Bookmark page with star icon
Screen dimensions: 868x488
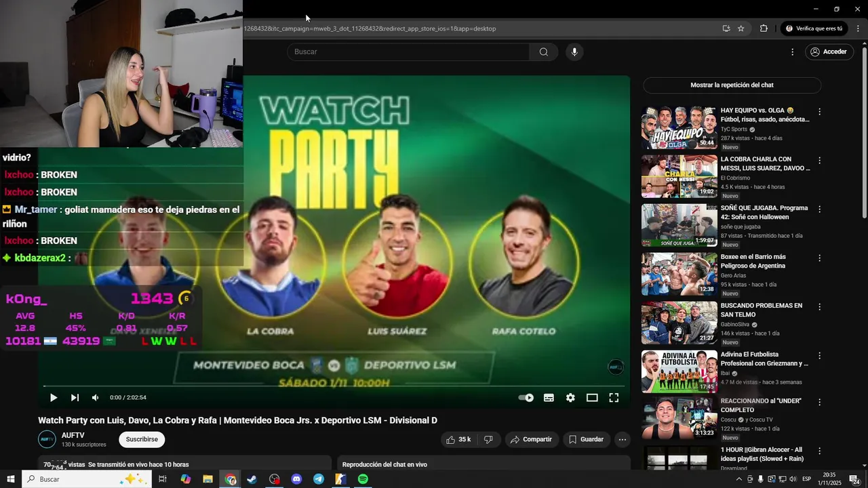pos(741,28)
